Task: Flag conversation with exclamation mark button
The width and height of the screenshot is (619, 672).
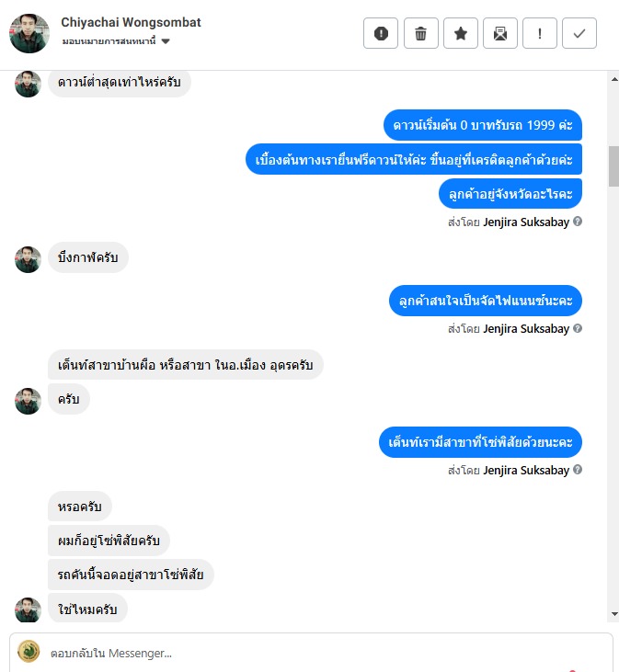Action: coord(540,33)
